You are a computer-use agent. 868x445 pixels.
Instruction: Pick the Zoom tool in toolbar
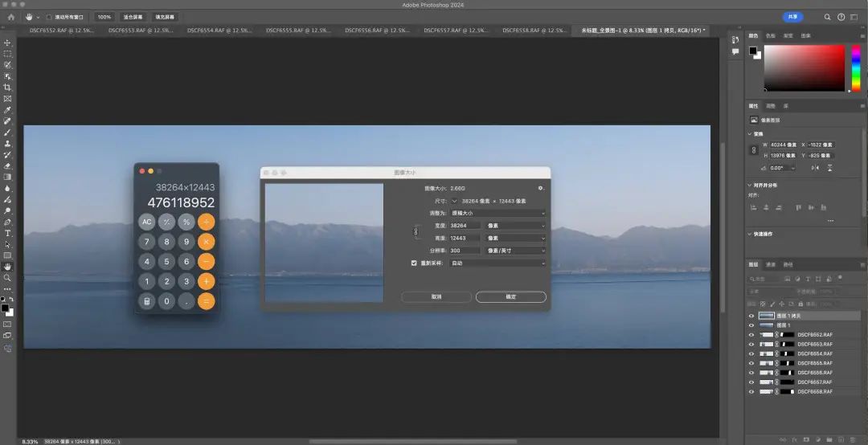8,277
